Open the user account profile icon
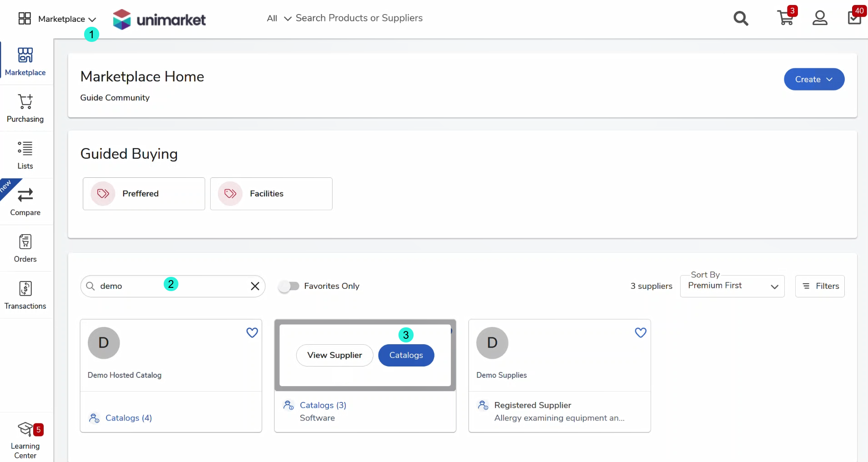 [x=820, y=18]
